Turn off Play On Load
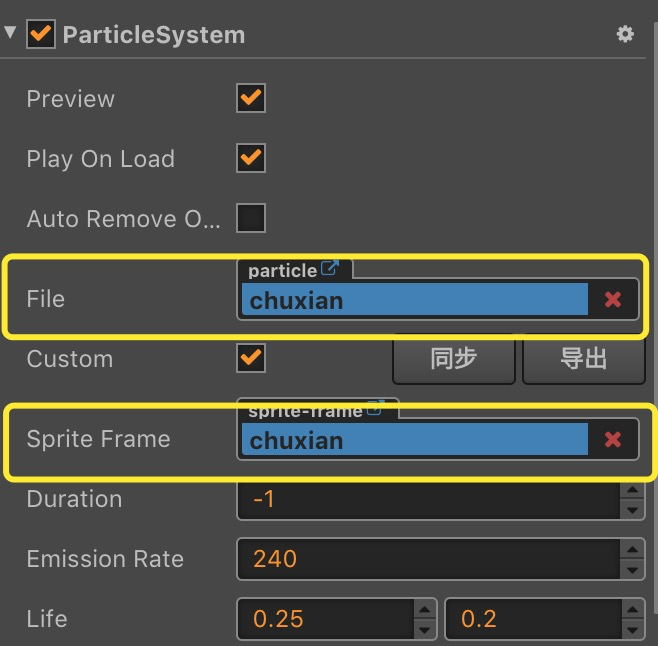Viewport: 658px width, 646px height. tap(250, 158)
